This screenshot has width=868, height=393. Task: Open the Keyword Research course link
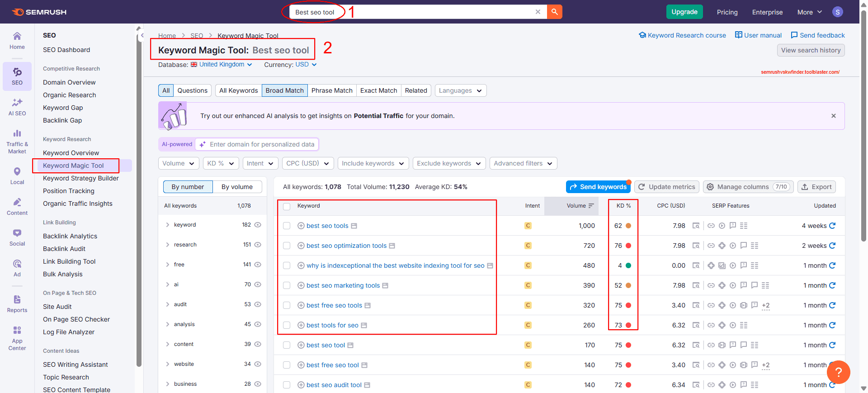pyautogui.click(x=682, y=35)
